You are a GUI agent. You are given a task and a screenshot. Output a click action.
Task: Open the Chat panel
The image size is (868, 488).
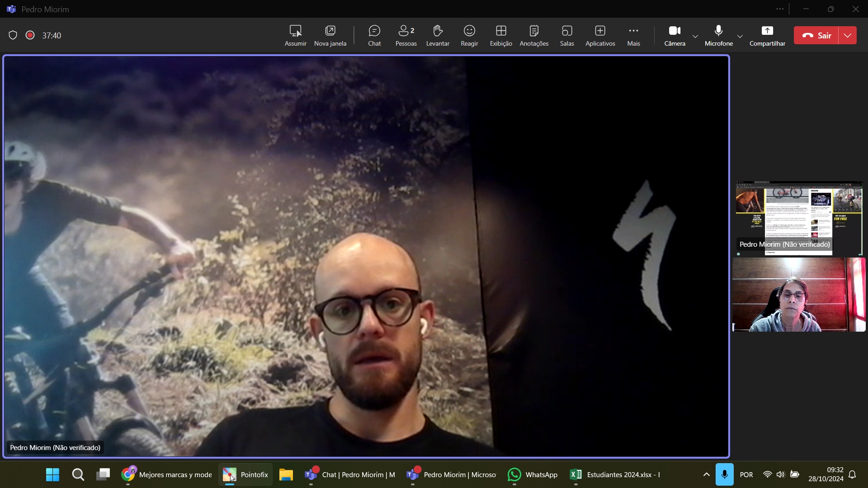pyautogui.click(x=374, y=35)
